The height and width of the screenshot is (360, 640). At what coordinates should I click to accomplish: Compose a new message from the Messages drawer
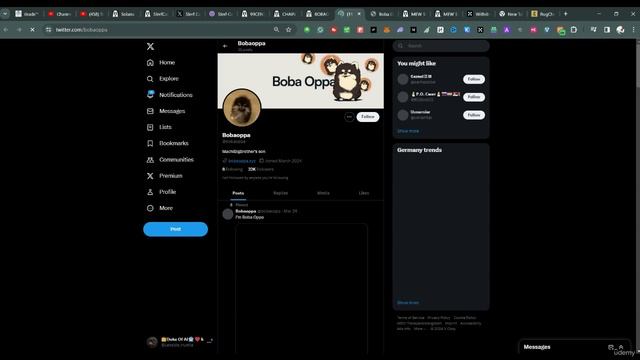point(611,347)
